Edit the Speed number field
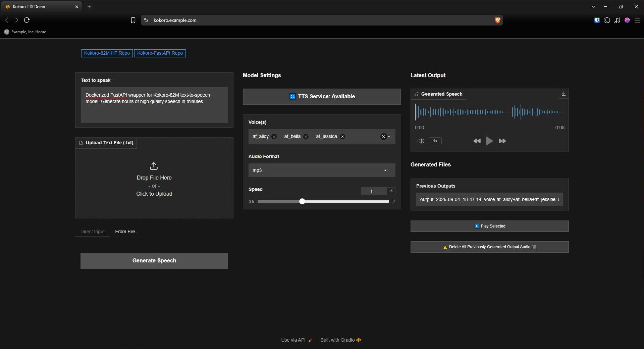 [x=374, y=191]
